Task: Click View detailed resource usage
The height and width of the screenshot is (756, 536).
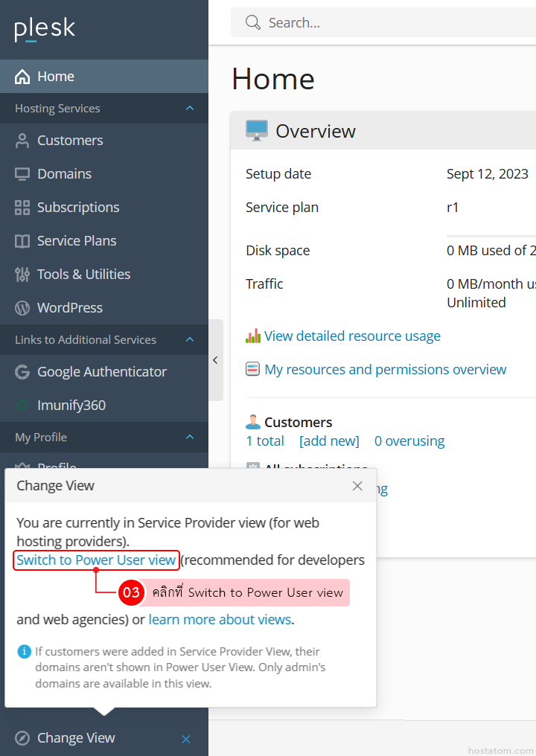Action: point(352,336)
